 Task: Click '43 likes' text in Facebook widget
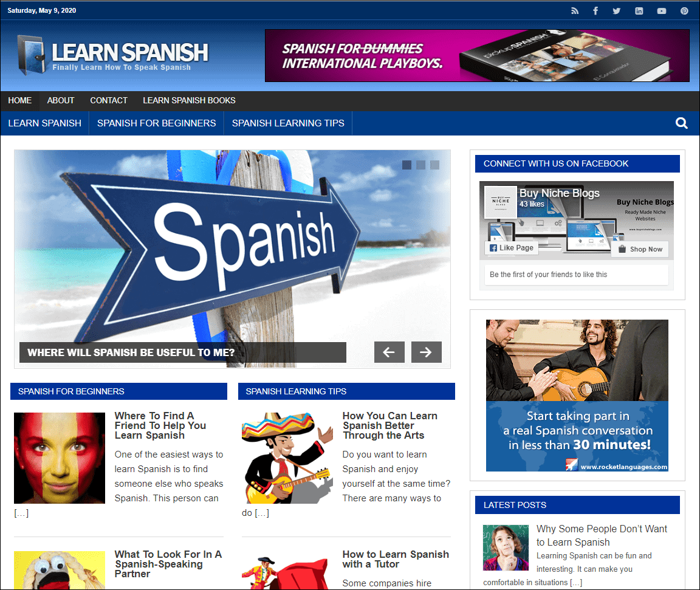click(x=532, y=204)
